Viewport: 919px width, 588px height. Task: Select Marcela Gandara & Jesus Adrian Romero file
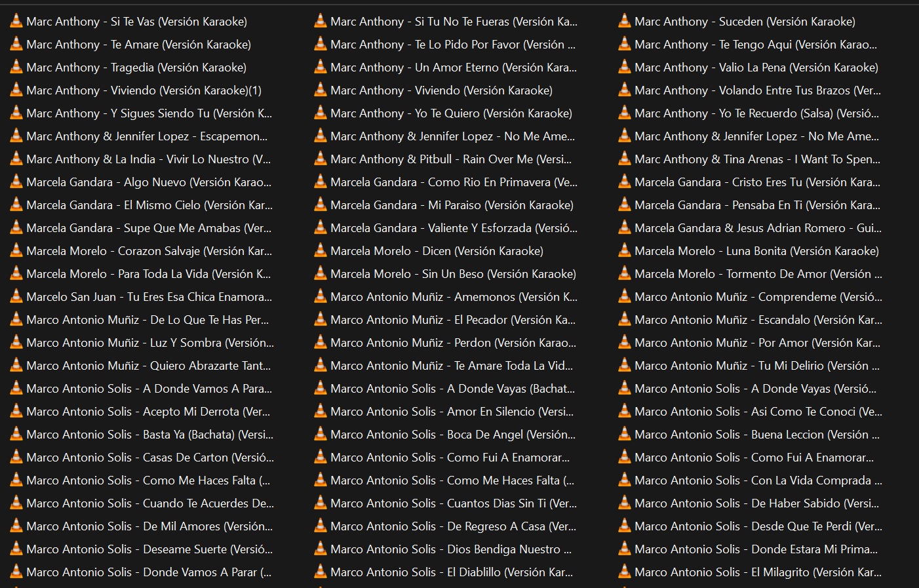tap(758, 228)
